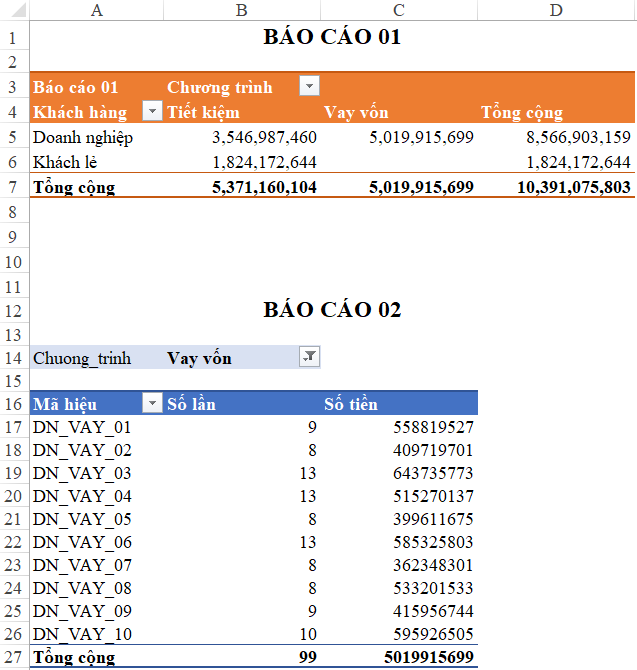Click the Tiết kiệm column header cell

click(x=203, y=112)
